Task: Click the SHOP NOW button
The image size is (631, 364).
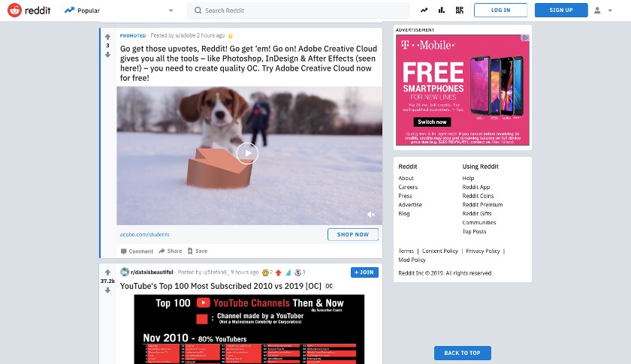Action: (353, 234)
